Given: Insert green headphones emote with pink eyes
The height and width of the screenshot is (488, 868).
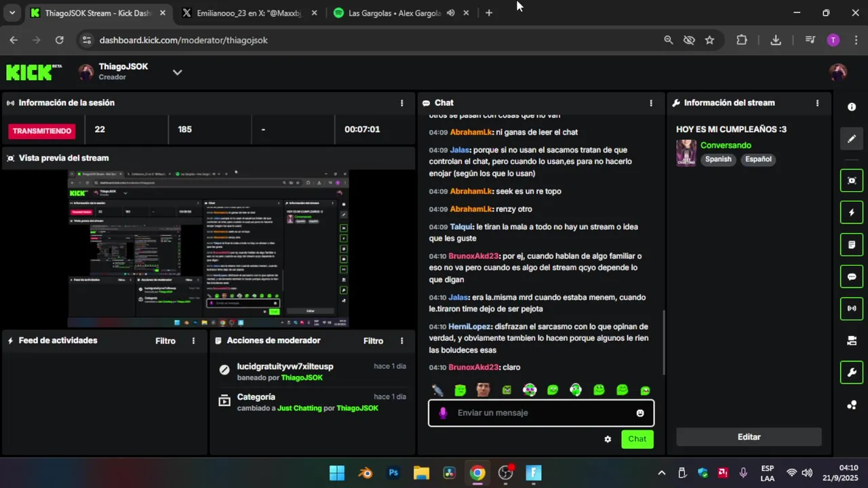Looking at the screenshot, I should (x=530, y=390).
